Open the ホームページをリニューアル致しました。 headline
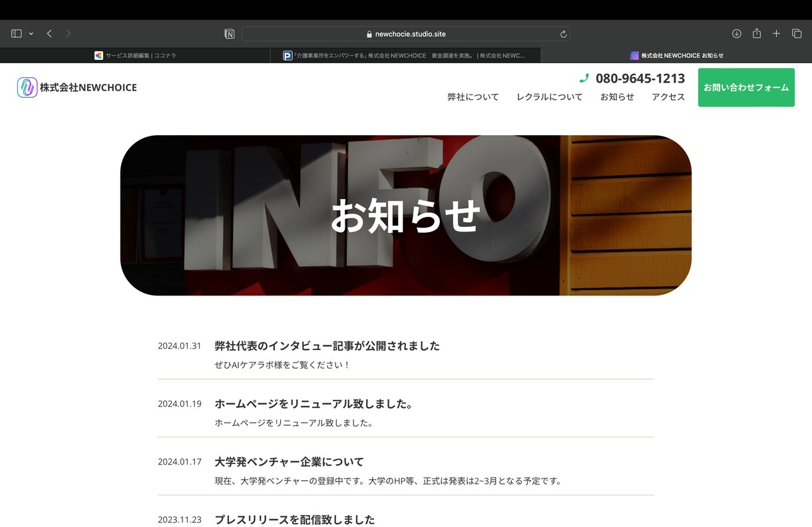Image resolution: width=812 pixels, height=527 pixels. 313,404
